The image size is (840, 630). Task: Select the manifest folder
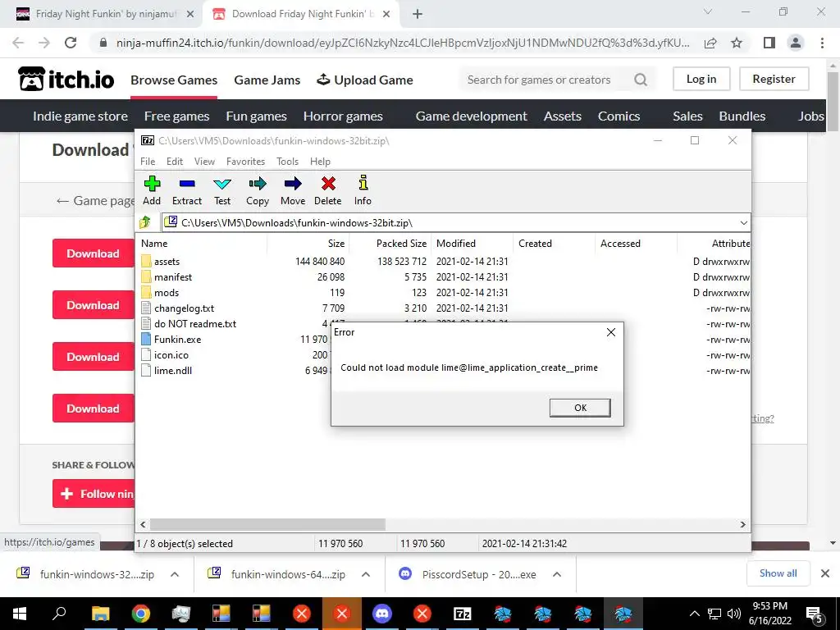[166, 277]
